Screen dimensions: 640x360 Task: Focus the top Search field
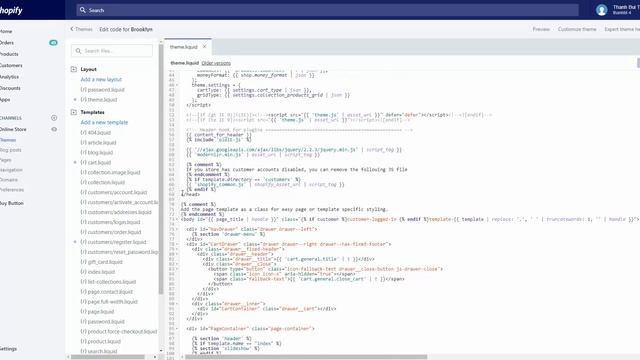click(x=327, y=10)
